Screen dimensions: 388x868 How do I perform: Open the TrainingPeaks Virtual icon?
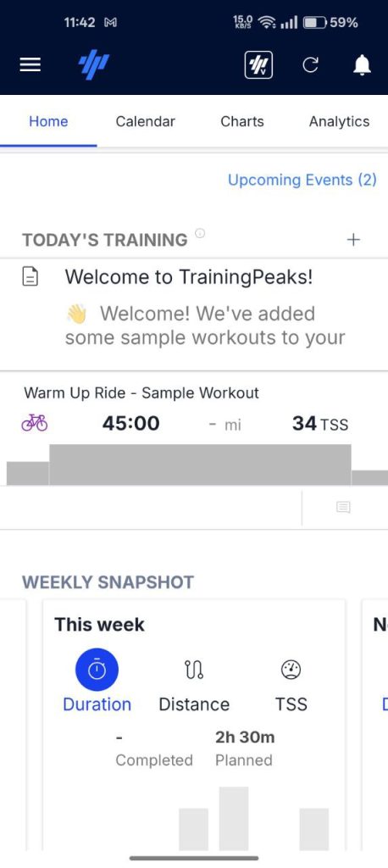click(258, 65)
